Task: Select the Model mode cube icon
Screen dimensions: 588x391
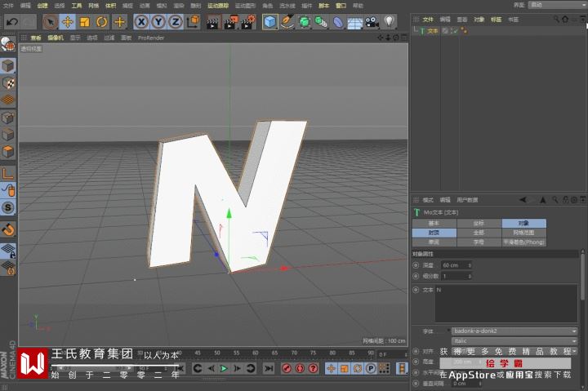Action: point(8,66)
